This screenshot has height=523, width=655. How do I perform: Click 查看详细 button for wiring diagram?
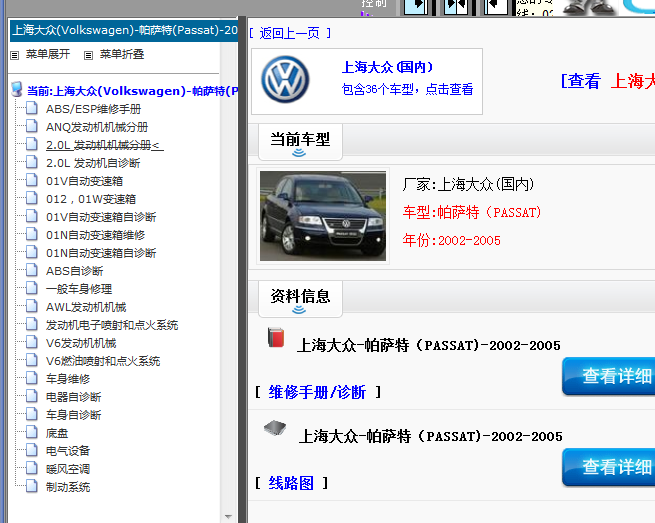[609, 467]
